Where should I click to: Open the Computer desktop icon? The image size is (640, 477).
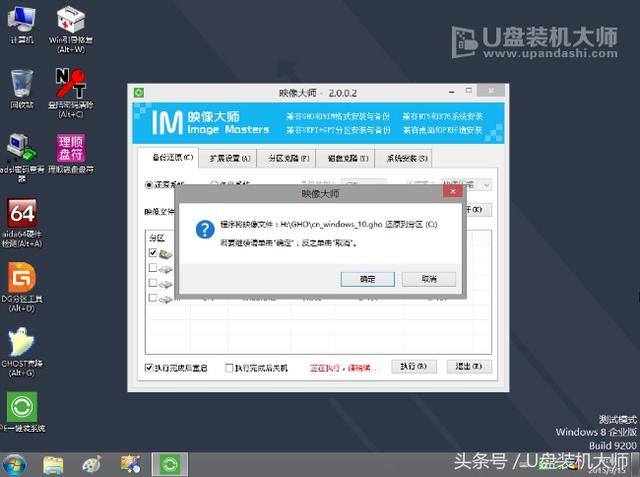(x=22, y=24)
